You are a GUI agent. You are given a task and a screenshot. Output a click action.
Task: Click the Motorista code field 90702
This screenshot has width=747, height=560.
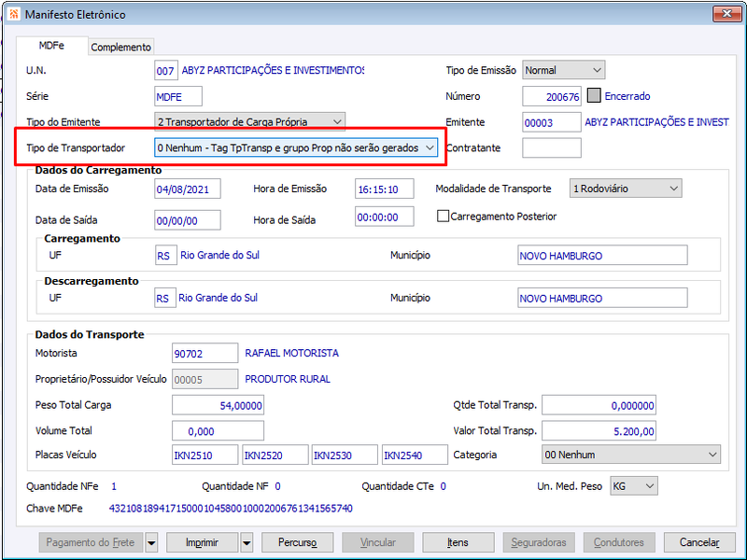tap(204, 353)
